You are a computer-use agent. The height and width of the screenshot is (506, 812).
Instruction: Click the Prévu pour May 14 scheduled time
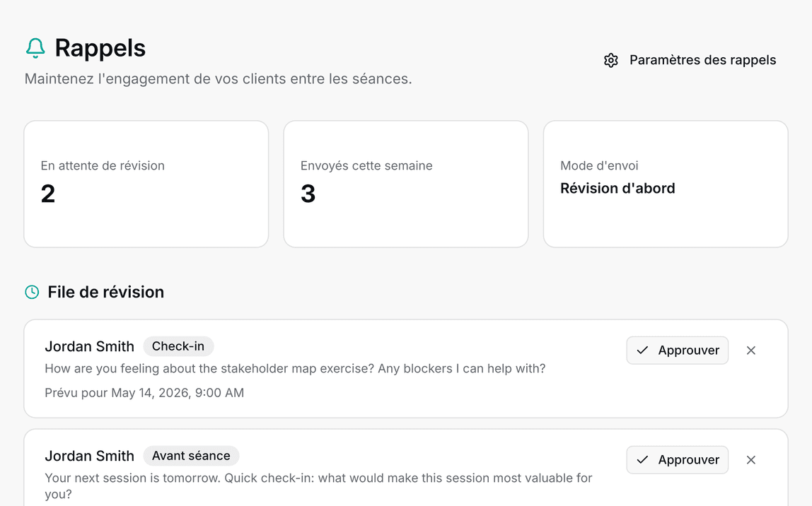pos(144,393)
